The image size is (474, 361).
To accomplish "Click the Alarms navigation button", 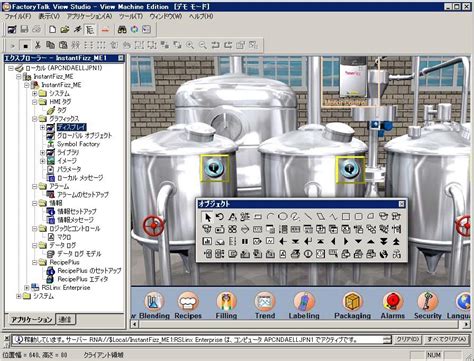I will coord(393,305).
